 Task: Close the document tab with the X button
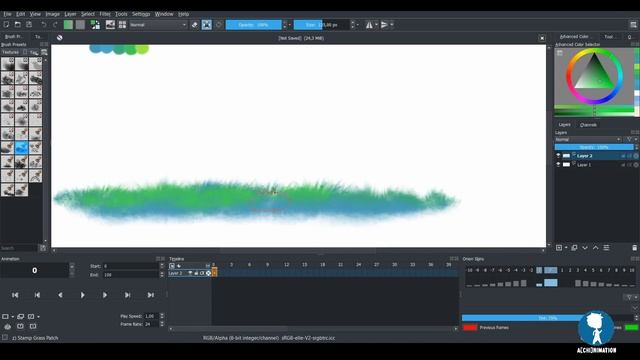coord(542,38)
